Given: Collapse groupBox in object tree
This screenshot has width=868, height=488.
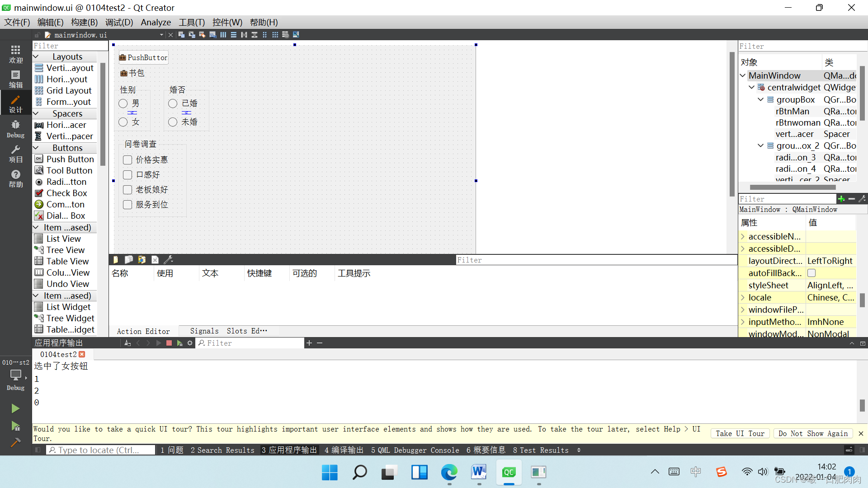Looking at the screenshot, I should point(760,99).
